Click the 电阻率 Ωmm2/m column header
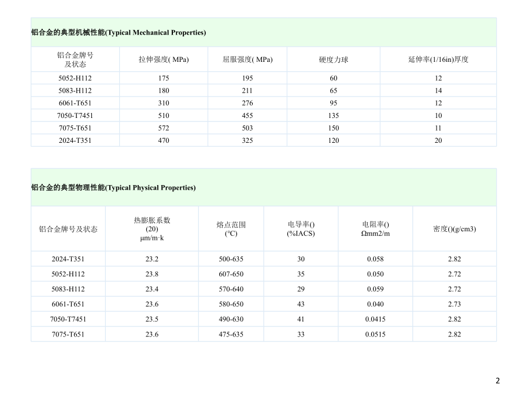 pyautogui.click(x=375, y=228)
